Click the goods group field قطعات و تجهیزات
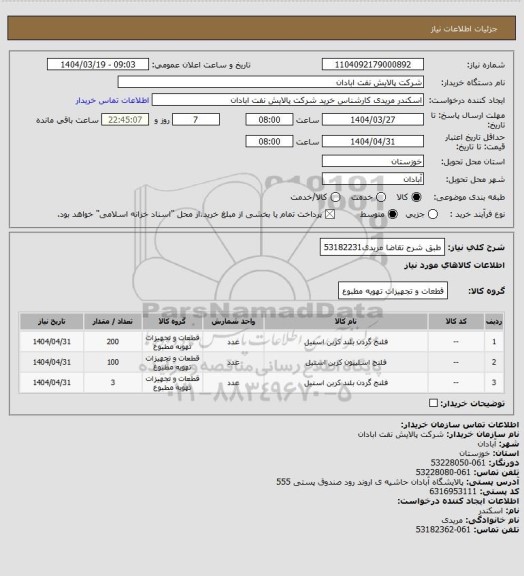The image size is (524, 576). 393,291
